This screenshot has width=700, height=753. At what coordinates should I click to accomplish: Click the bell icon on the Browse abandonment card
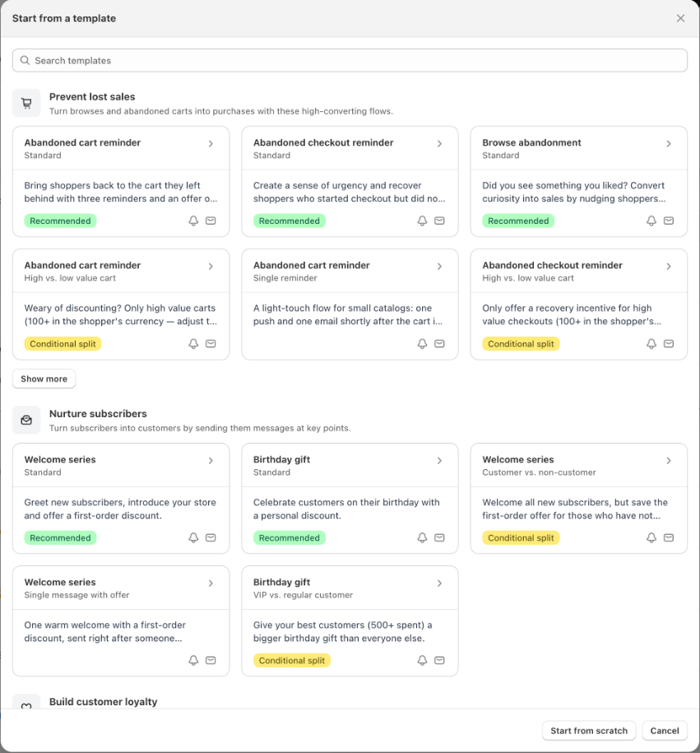coord(651,221)
